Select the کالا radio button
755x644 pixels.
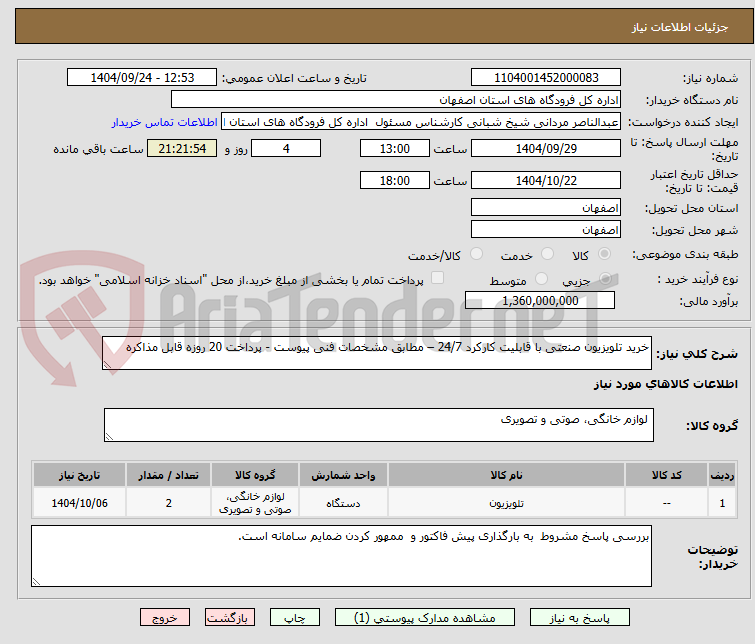pyautogui.click(x=604, y=253)
